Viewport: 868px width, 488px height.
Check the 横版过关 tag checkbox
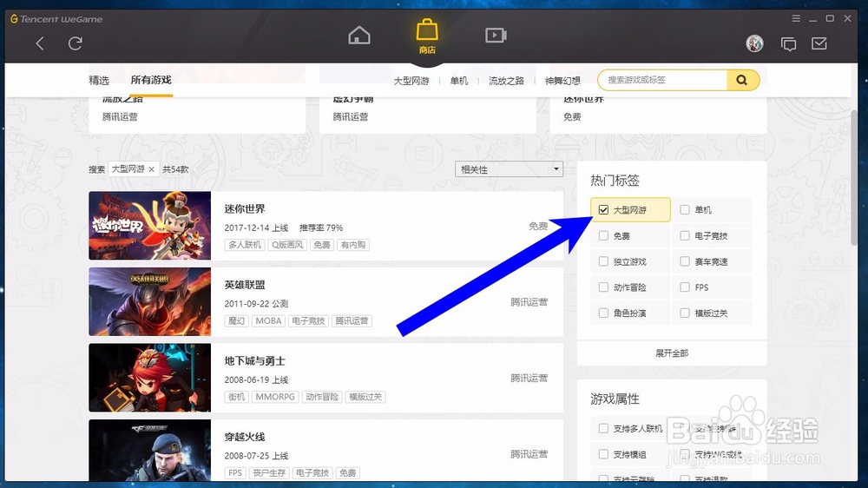(685, 313)
